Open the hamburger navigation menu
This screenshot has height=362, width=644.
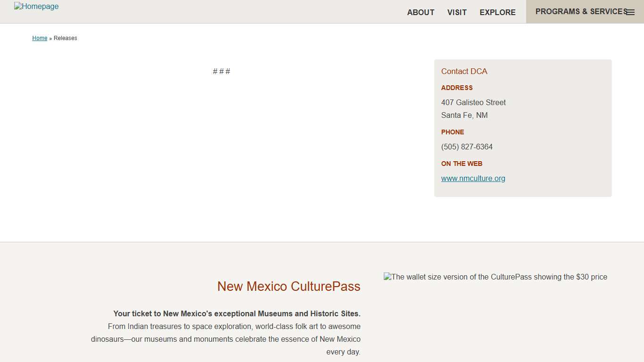tap(630, 12)
